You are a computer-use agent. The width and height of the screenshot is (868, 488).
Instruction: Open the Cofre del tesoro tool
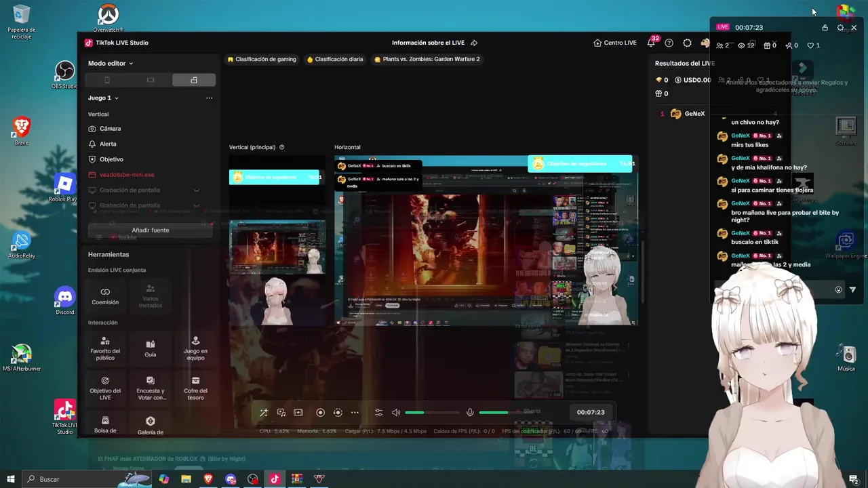[x=195, y=388]
